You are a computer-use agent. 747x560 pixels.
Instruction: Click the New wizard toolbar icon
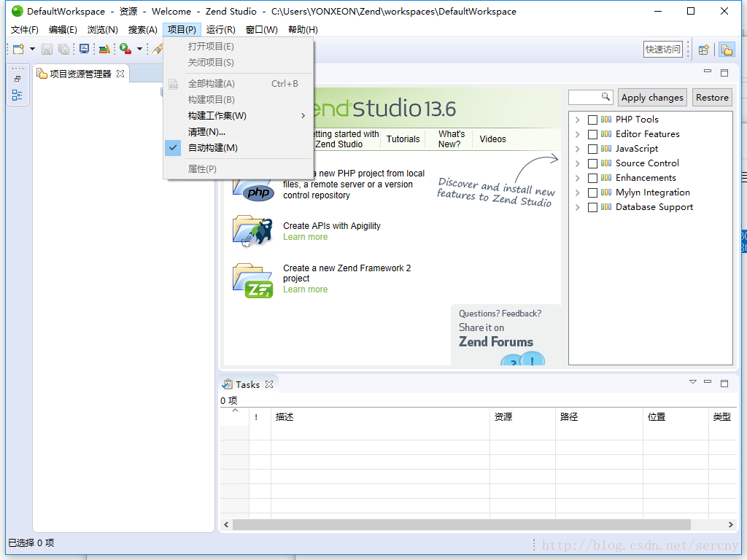click(x=18, y=49)
